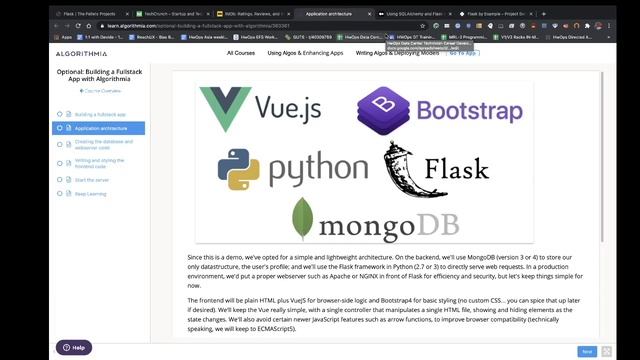Open the GUTS bookmark
The image size is (640, 360).
[309, 37]
